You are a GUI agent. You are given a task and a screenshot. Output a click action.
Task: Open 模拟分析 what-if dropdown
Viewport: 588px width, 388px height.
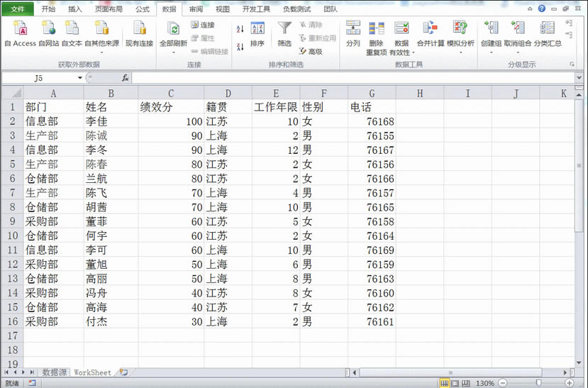(460, 52)
